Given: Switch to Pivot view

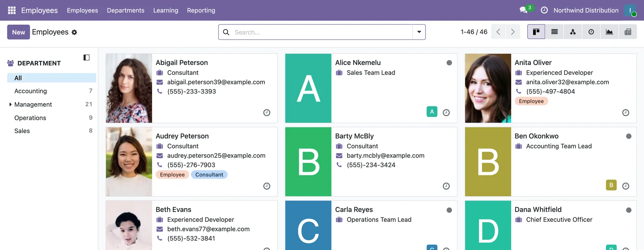Looking at the screenshot, I should pyautogui.click(x=627, y=32).
